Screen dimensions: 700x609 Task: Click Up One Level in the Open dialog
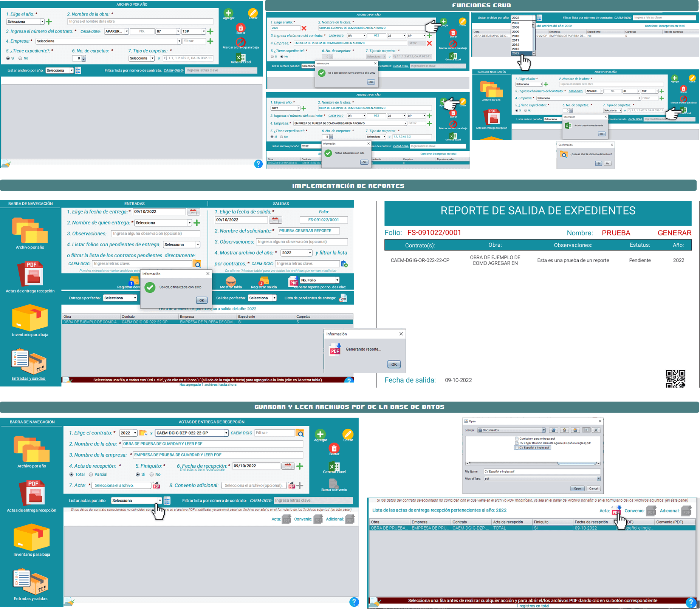click(x=553, y=430)
